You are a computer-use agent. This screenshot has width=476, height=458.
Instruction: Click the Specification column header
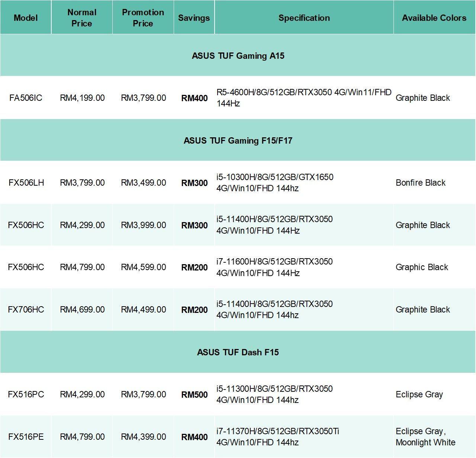pyautogui.click(x=304, y=18)
